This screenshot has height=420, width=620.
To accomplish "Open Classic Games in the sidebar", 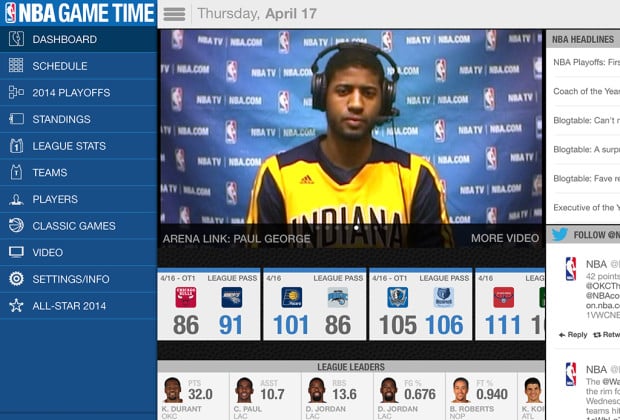I will (78, 225).
